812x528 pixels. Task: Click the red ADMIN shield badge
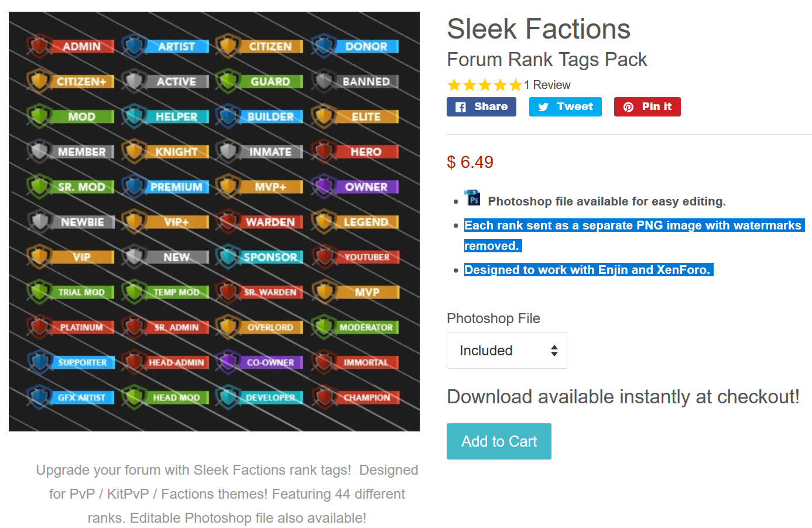click(70, 46)
